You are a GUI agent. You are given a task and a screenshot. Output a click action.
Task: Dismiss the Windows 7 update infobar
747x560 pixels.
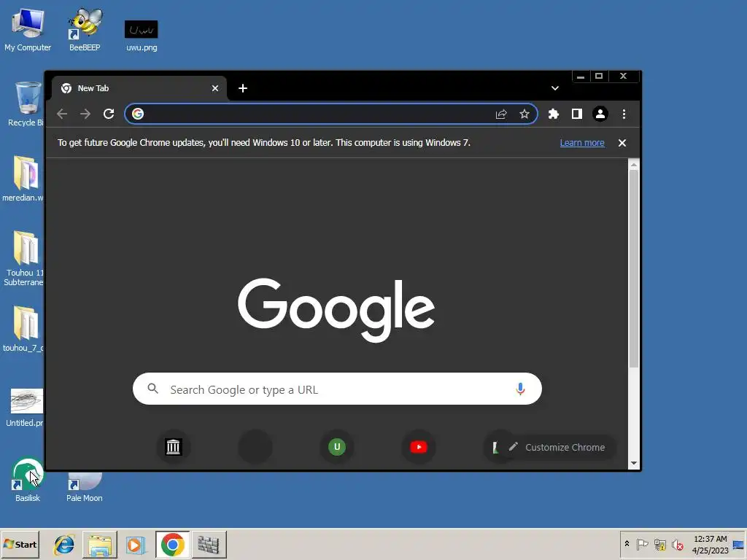622,143
